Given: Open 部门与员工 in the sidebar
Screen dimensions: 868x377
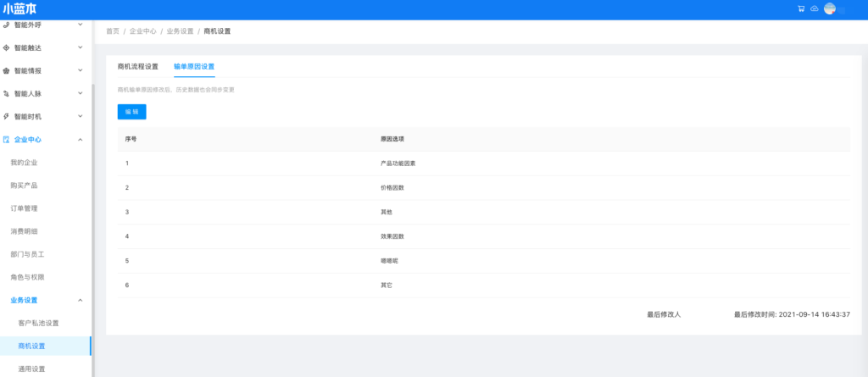Looking at the screenshot, I should click(27, 254).
